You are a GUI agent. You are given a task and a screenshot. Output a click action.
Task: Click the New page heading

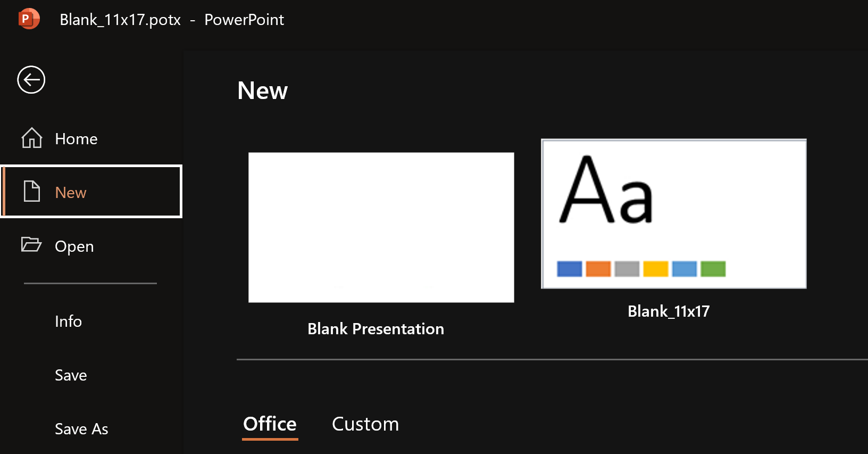tap(263, 90)
